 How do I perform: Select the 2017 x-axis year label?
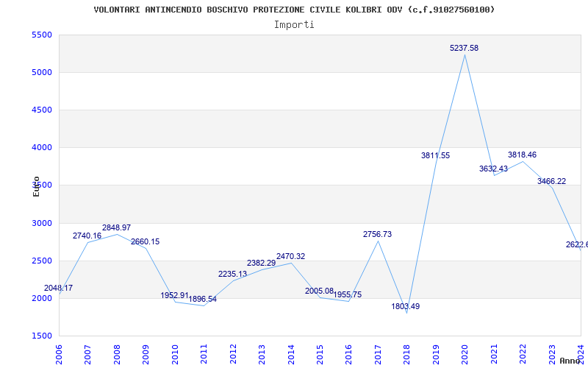tap(378, 355)
